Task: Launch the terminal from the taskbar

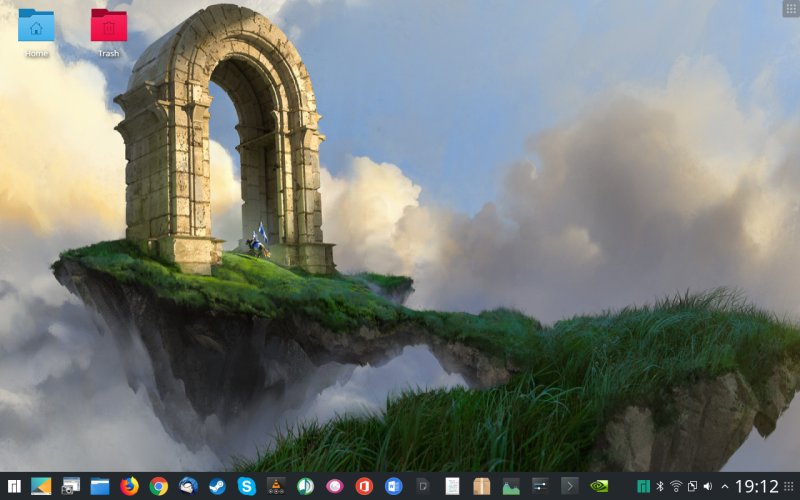Action: (x=569, y=486)
